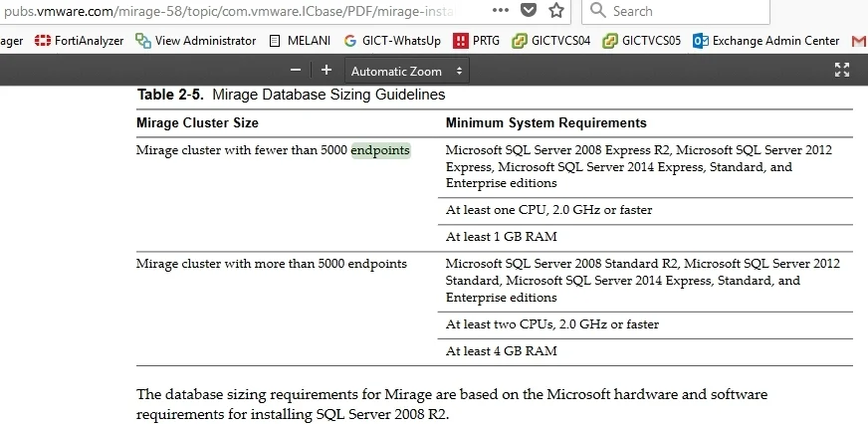Click the 'At least two CPUs, 2.0 GHz' cell

tap(551, 324)
